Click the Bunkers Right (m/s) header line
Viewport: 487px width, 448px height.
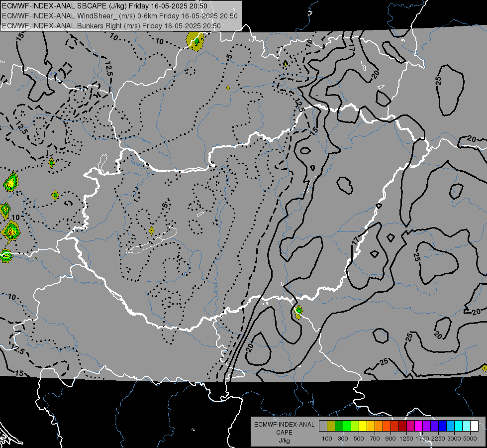[111, 26]
